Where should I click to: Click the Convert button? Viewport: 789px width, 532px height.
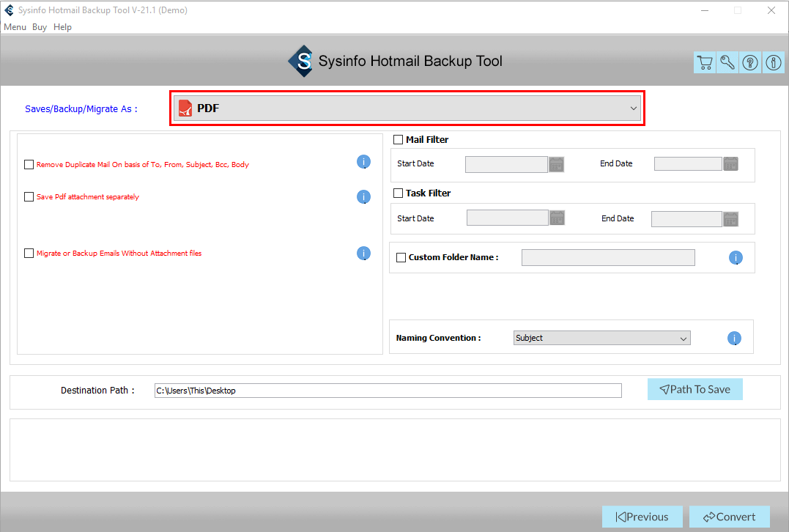click(730, 517)
